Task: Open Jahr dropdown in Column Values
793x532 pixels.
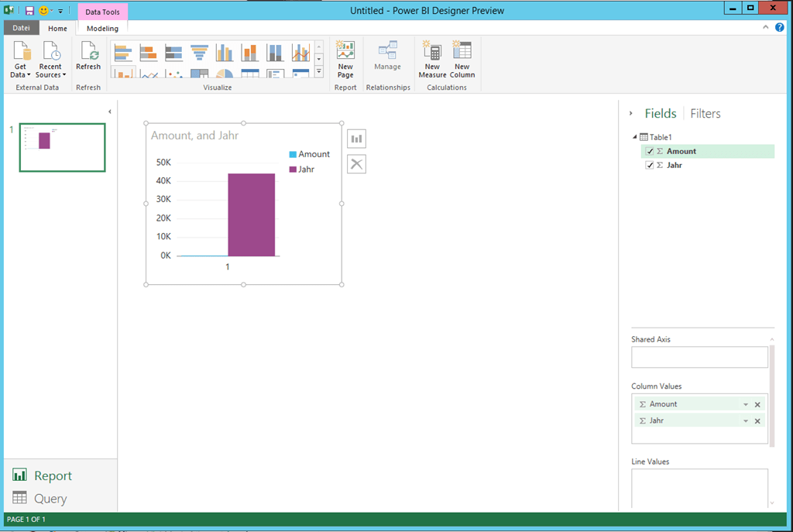Action: click(746, 420)
